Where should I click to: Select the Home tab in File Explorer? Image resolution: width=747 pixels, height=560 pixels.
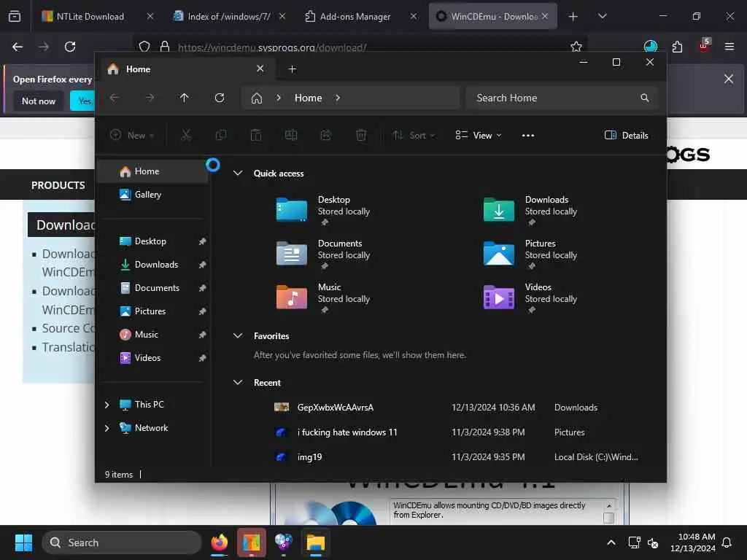click(x=186, y=69)
